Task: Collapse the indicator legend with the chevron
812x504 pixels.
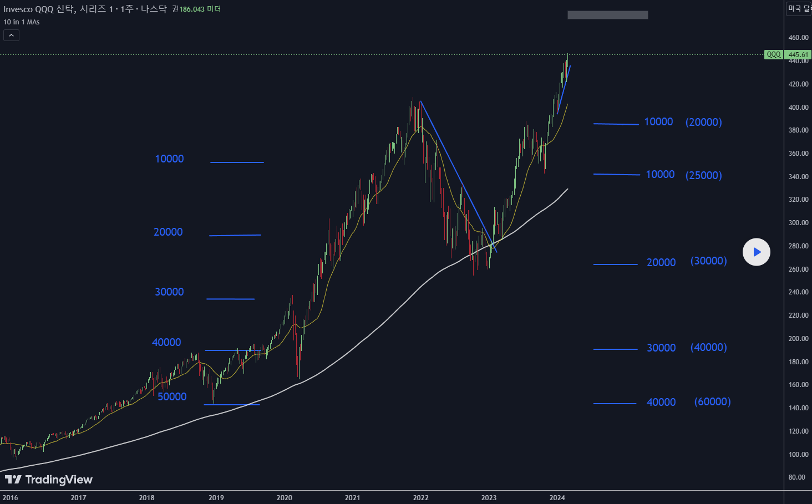Action: [11, 35]
